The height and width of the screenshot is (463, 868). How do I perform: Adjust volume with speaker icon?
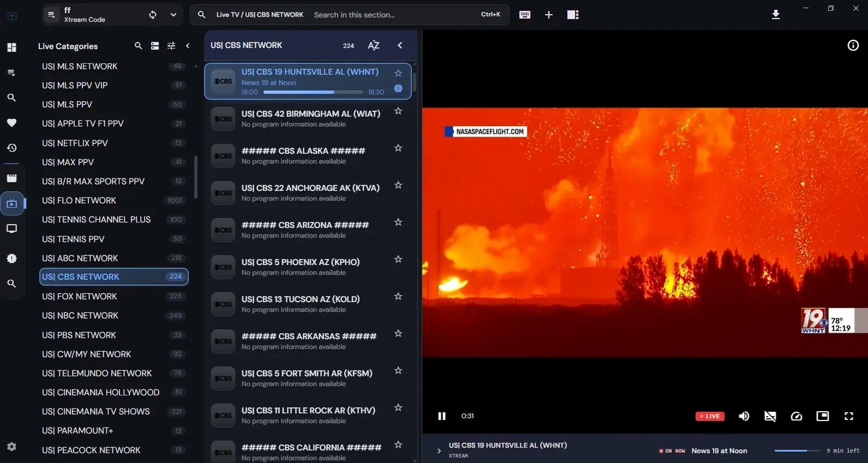(x=744, y=416)
